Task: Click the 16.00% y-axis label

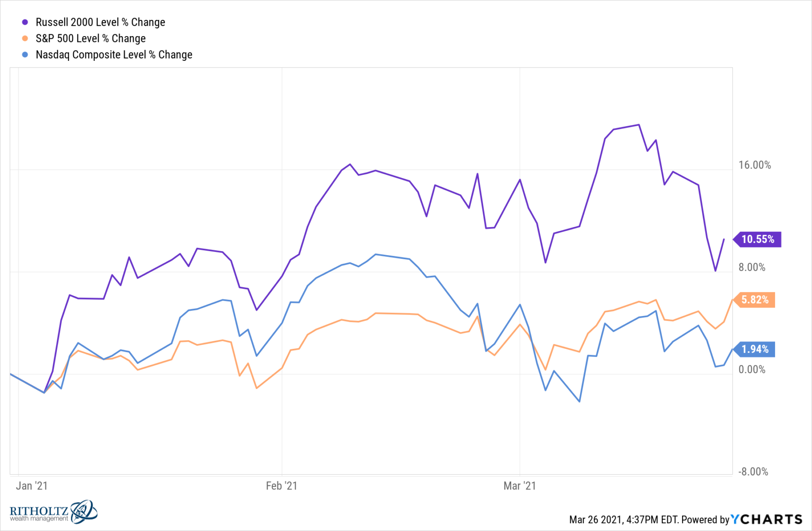Action: point(755,165)
